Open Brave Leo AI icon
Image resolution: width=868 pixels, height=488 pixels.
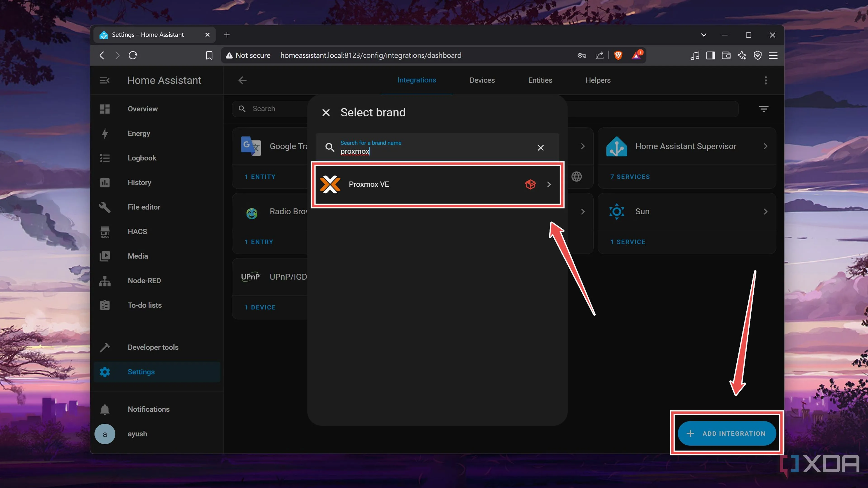point(742,55)
